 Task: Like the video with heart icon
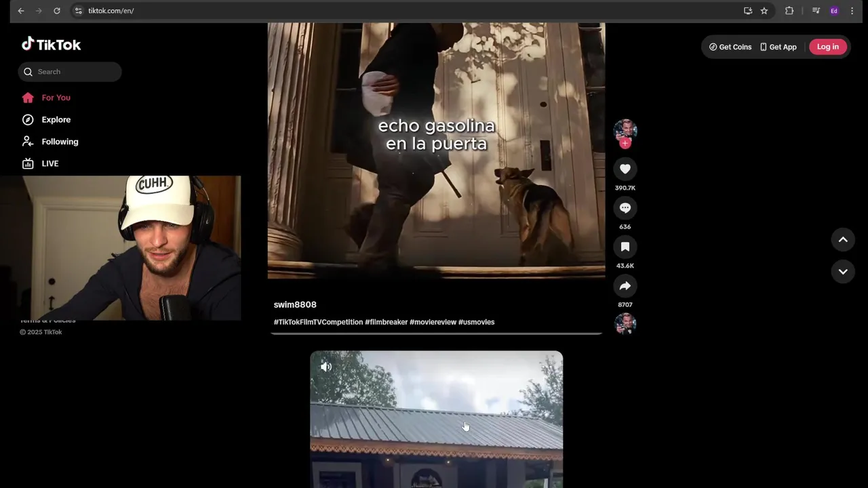625,169
